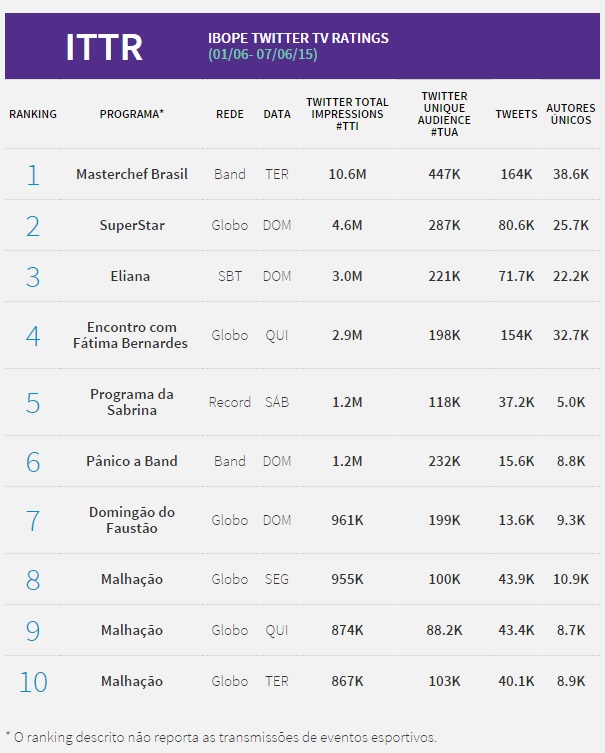This screenshot has width=605, height=753.
Task: Click the Twitter Unique Audience #TUA header
Action: point(444,115)
